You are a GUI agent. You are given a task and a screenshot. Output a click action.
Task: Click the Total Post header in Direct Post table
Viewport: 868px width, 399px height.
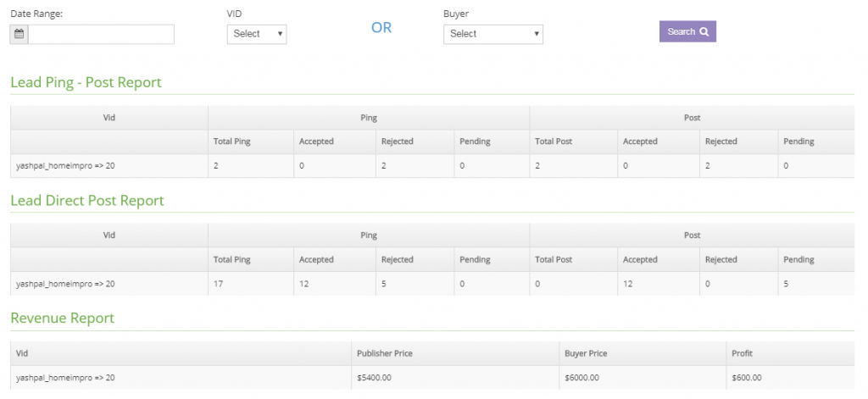tap(554, 259)
